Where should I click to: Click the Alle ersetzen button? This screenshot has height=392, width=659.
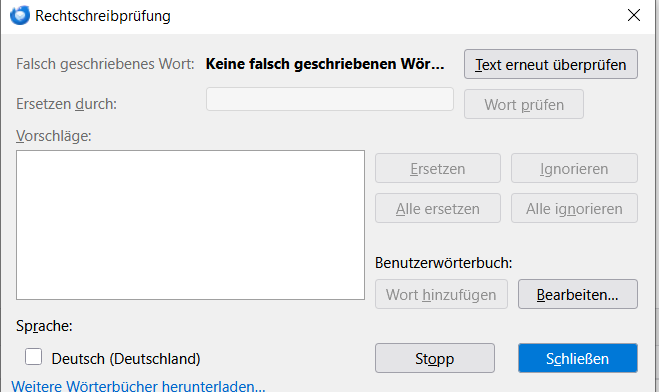click(x=438, y=208)
